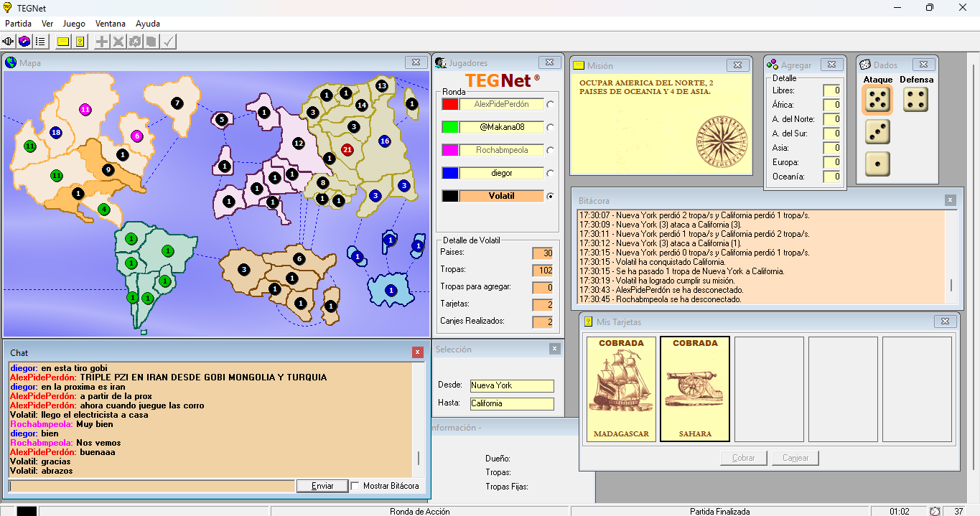This screenshot has width=980, height=516.
Task: Close the Bitácora panel
Action: pyautogui.click(x=951, y=200)
